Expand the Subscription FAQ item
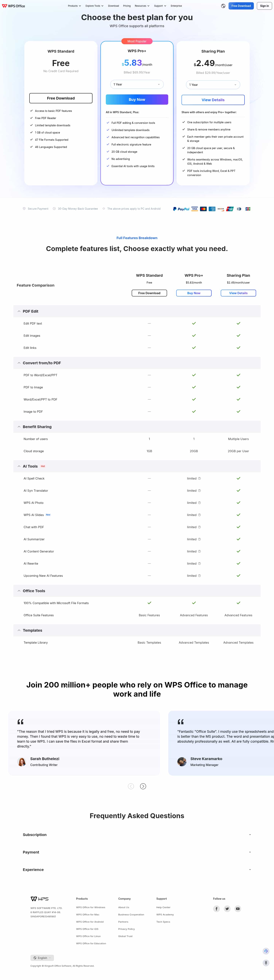 137,835
